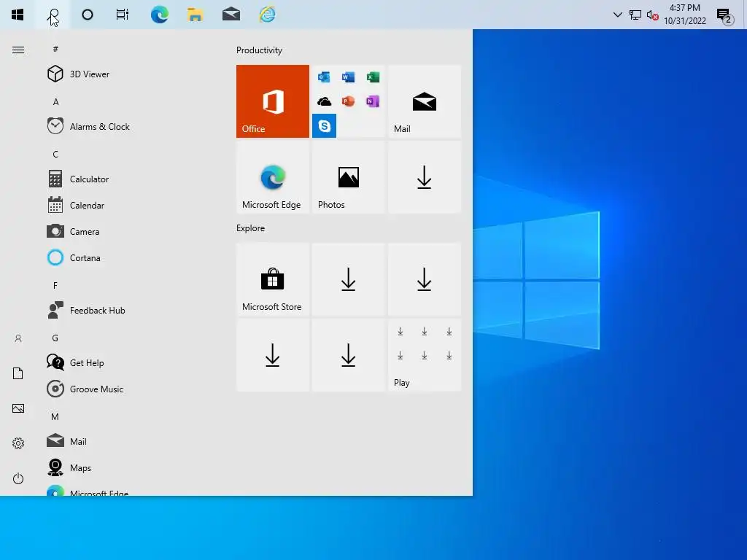Launch Calculator from the app list
Image resolution: width=747 pixels, height=560 pixels.
133,179
